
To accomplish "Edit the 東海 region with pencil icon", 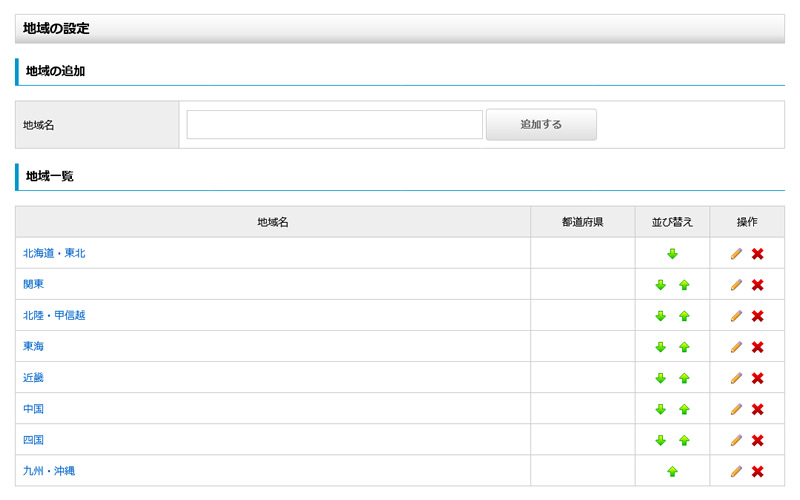I will tap(736, 347).
